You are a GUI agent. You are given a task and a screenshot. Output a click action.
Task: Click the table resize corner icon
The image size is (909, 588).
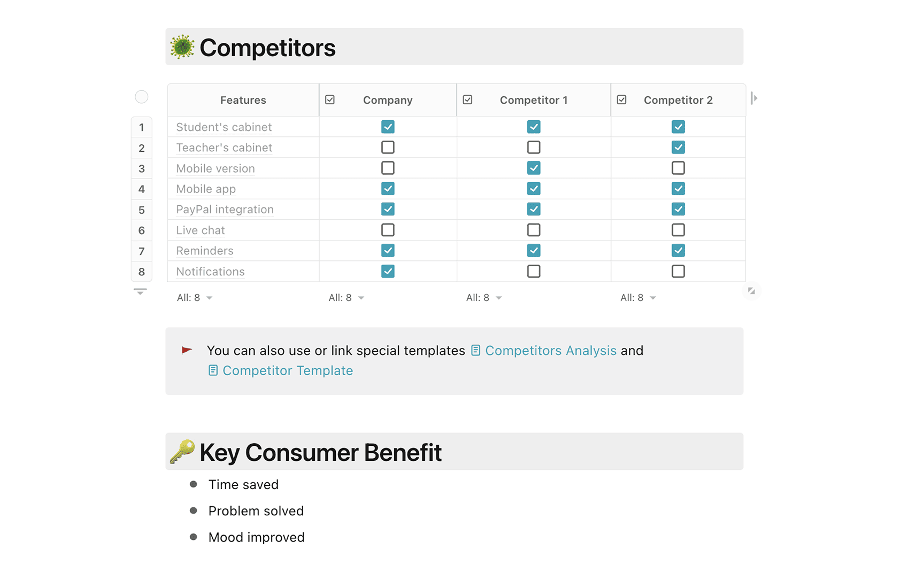point(751,291)
